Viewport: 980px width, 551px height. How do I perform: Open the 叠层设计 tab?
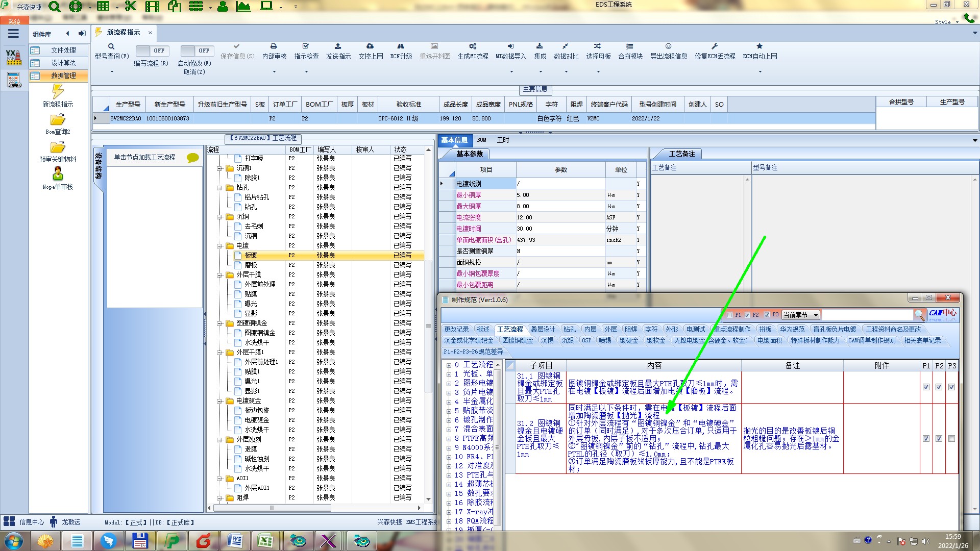542,329
